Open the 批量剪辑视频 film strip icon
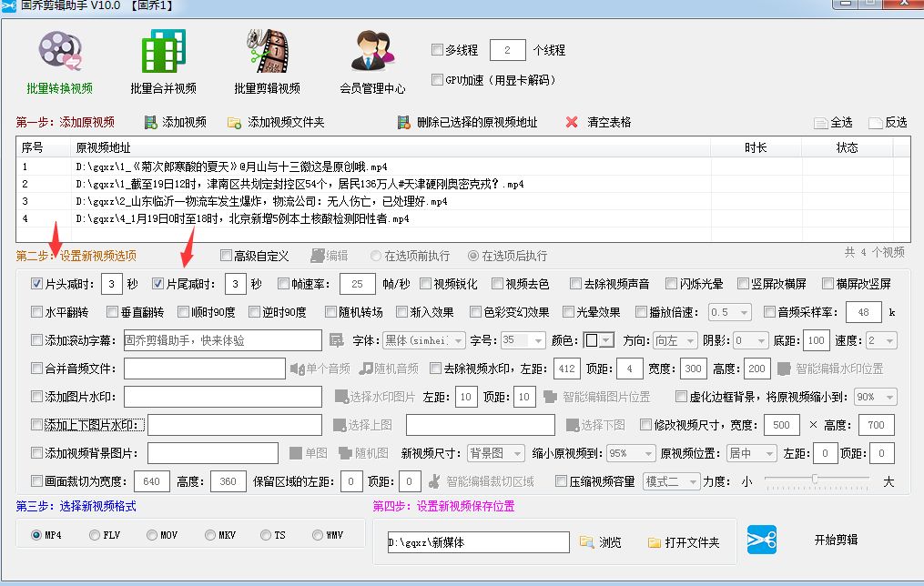 point(268,51)
